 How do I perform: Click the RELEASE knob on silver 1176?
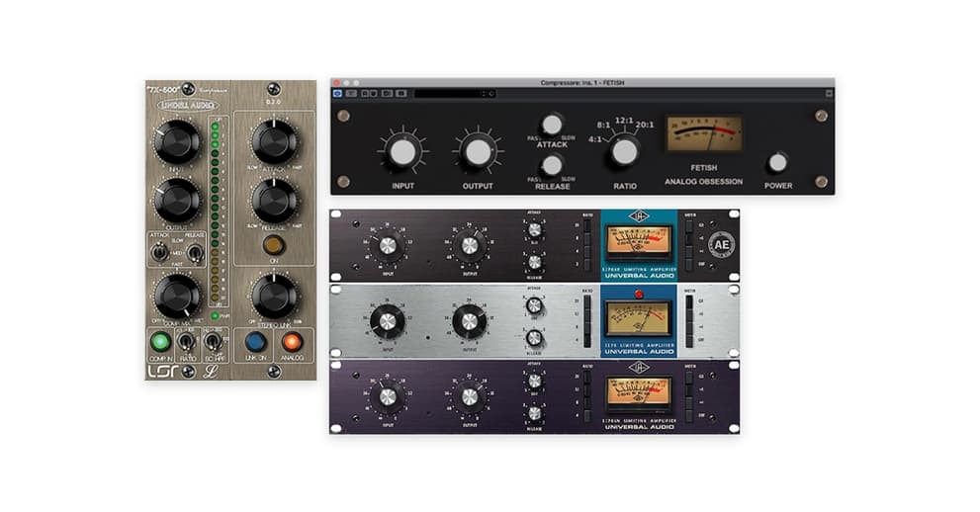(534, 338)
